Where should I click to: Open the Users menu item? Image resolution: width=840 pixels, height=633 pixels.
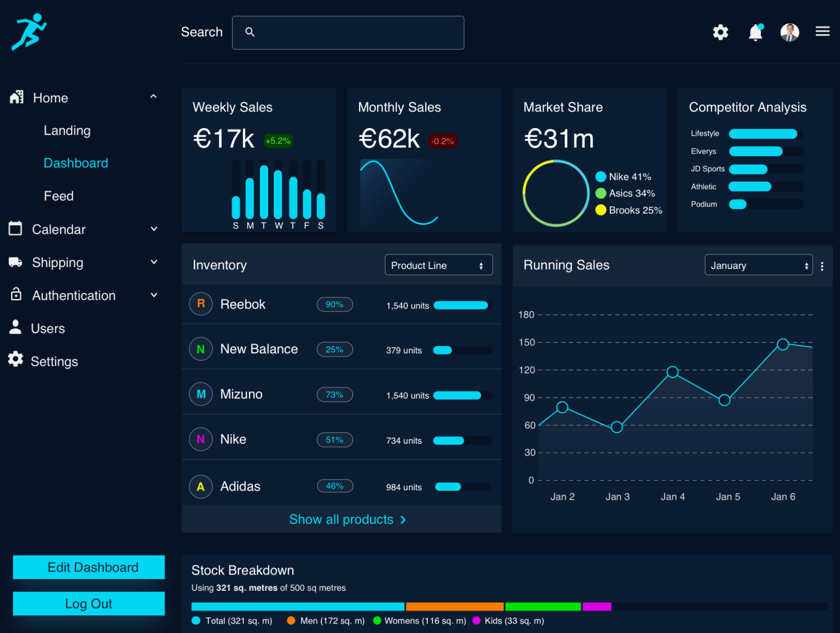coord(48,329)
